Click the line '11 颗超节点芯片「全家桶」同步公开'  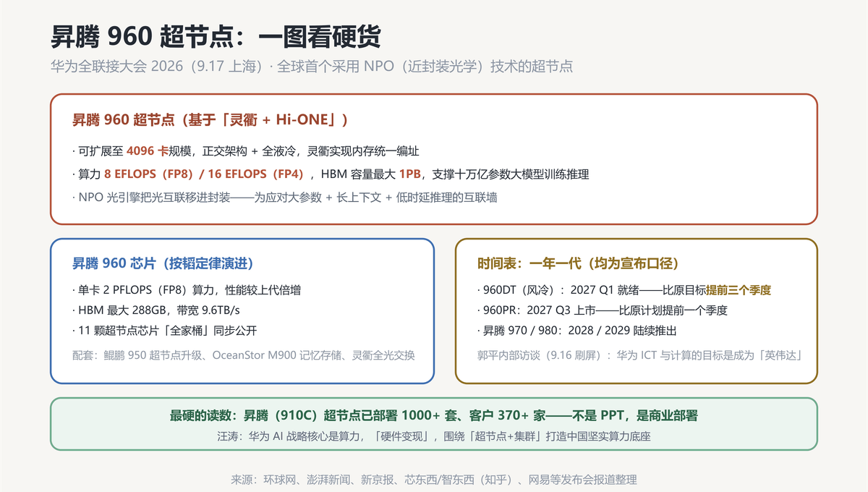click(x=165, y=331)
